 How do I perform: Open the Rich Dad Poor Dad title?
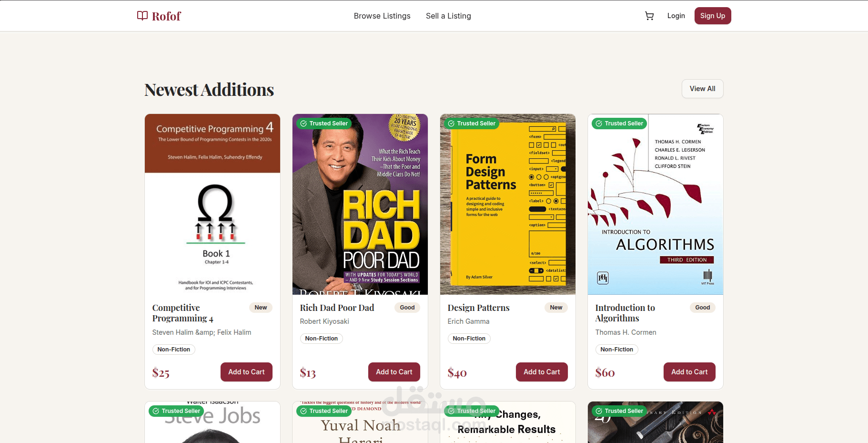[x=337, y=308]
